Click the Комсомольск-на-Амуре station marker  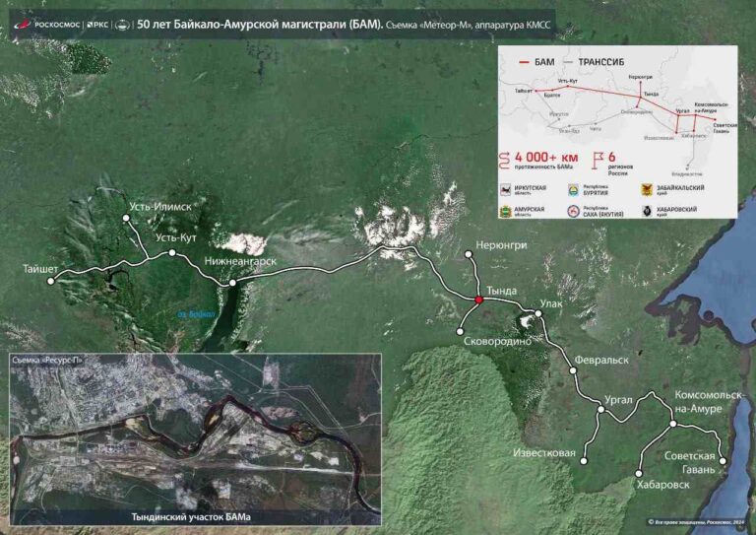[672, 424]
